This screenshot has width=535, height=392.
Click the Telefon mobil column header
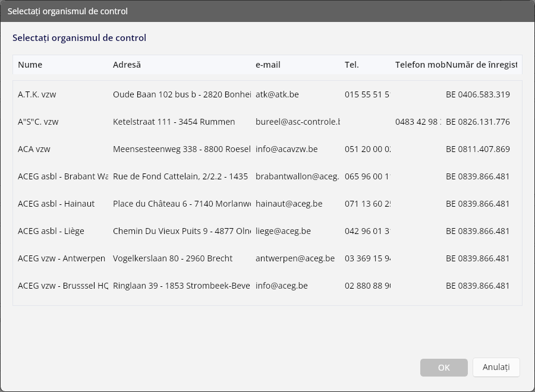pyautogui.click(x=420, y=65)
